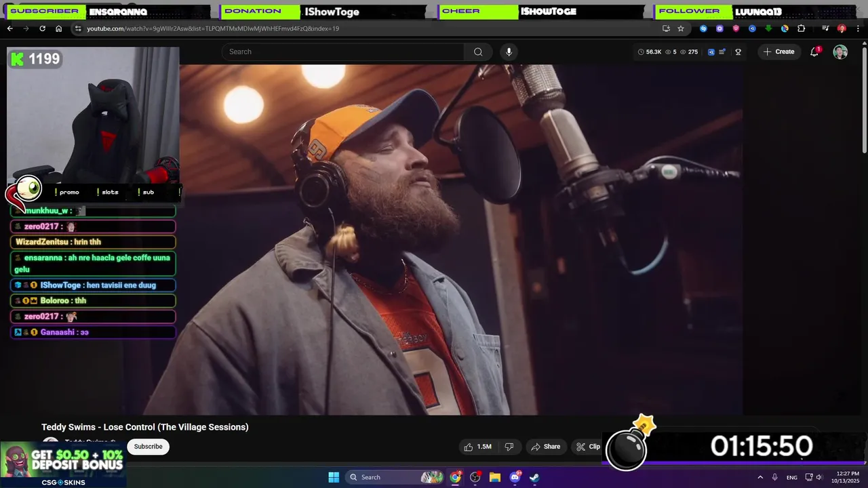Open OBS Studio from the taskbar

[475, 477]
